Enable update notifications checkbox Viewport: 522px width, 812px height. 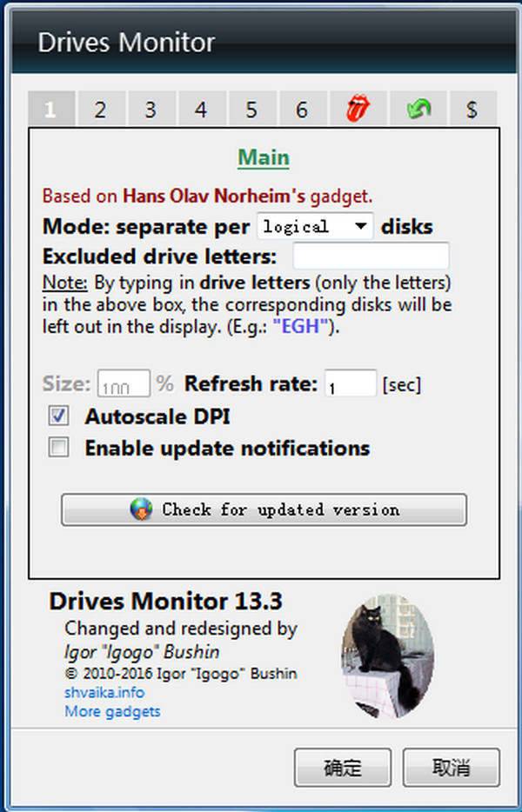pos(58,448)
